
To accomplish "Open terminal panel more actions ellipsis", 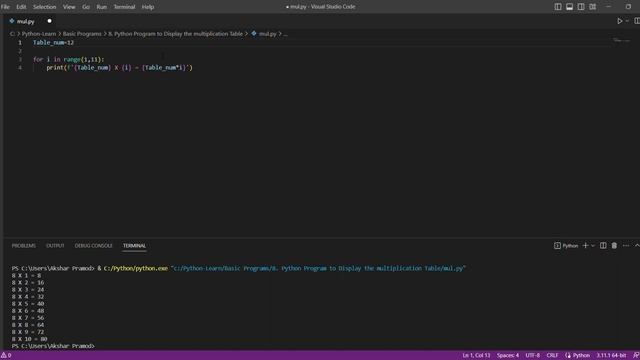I will click(626, 246).
